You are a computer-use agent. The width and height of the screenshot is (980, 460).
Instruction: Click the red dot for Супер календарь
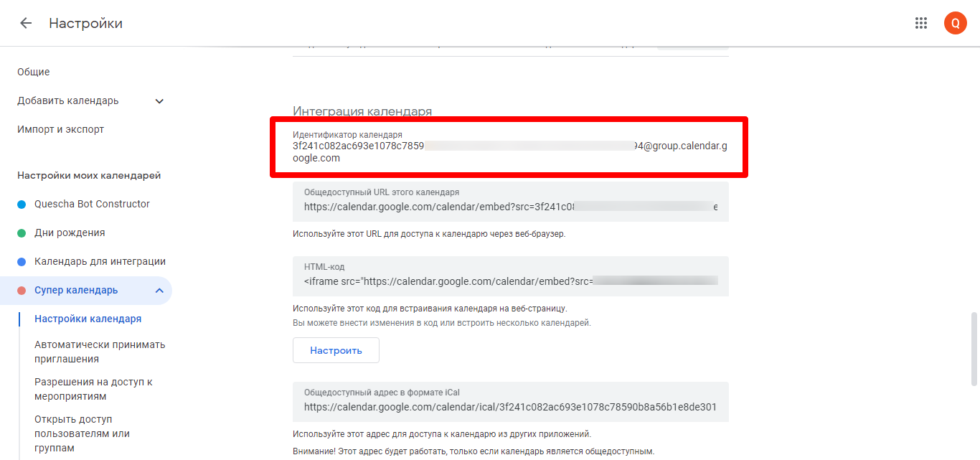point(22,291)
